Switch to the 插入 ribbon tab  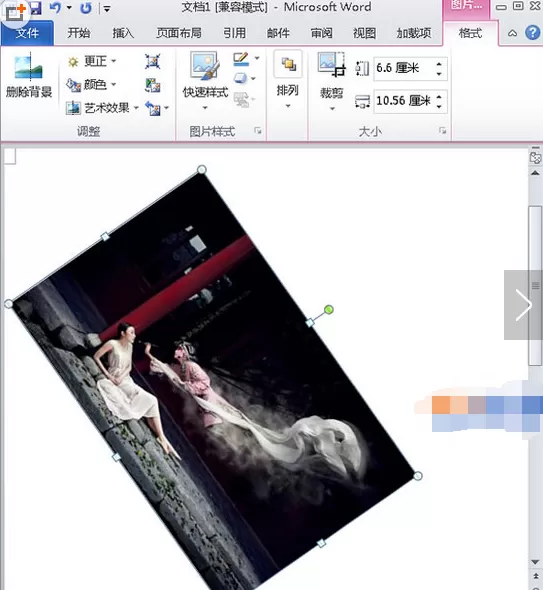pos(123,33)
